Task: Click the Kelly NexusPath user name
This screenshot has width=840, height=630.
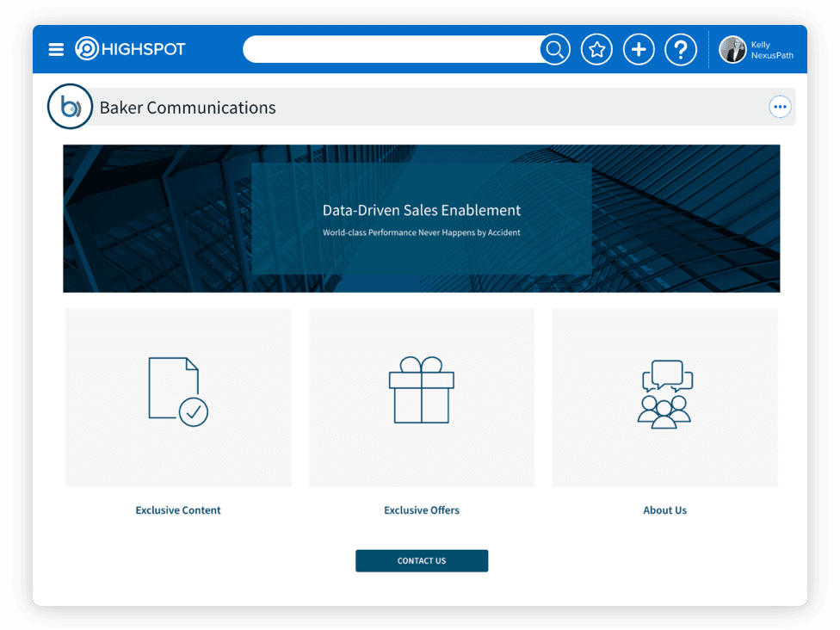Action: pyautogui.click(x=771, y=50)
